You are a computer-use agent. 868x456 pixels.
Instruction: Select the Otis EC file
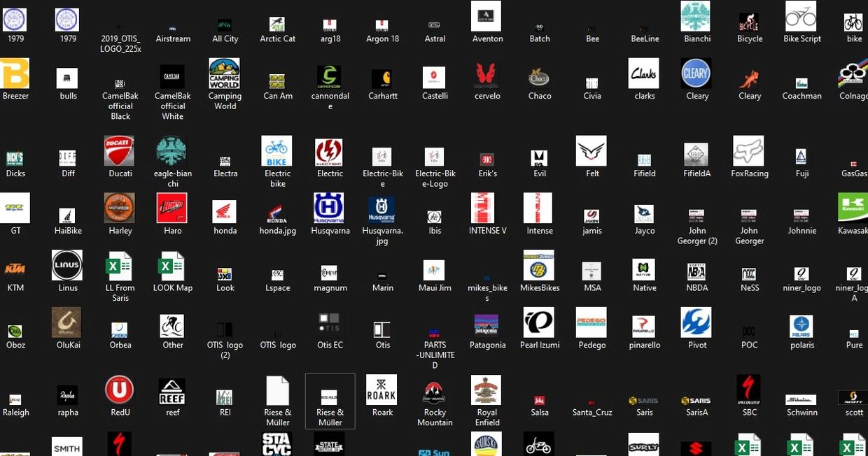pos(330,323)
